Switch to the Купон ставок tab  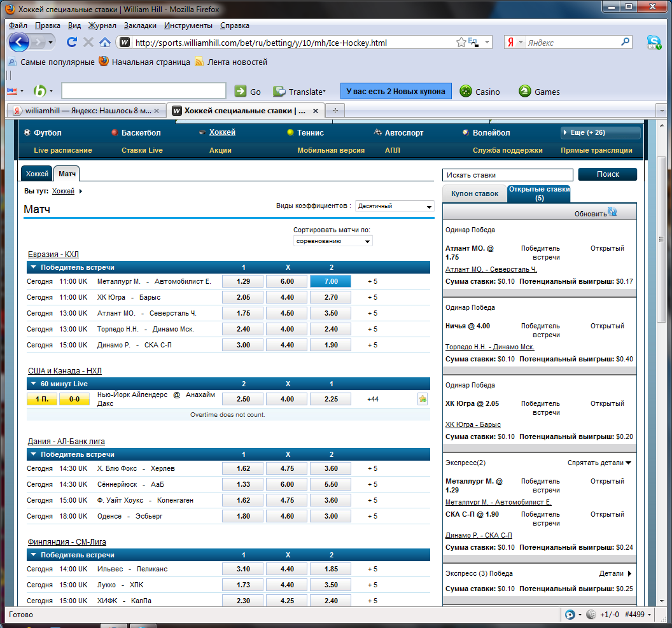pos(475,193)
